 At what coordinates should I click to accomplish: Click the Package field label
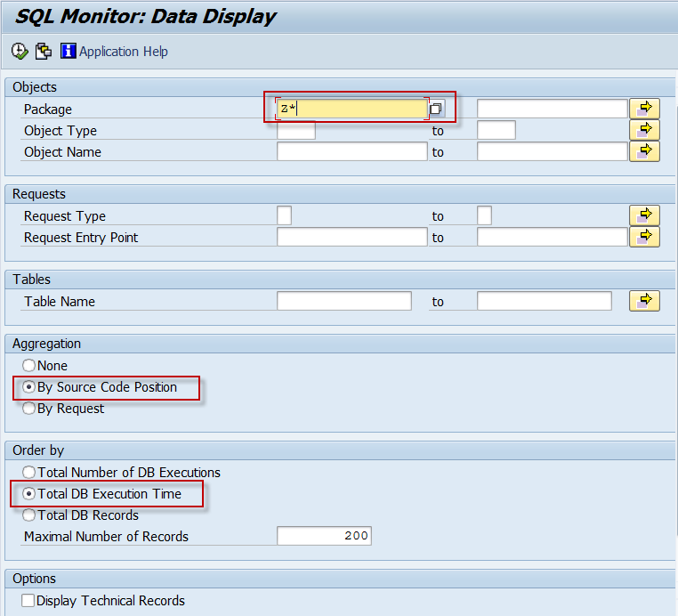(x=47, y=109)
